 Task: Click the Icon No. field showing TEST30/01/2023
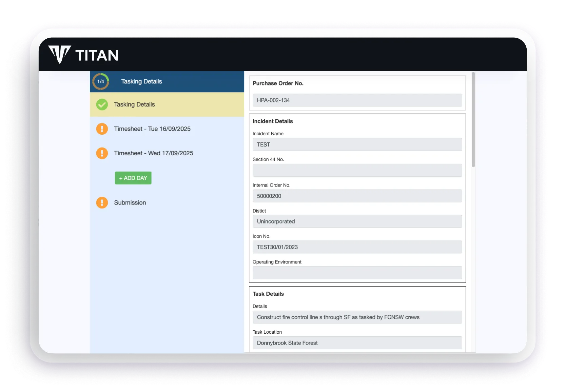357,247
